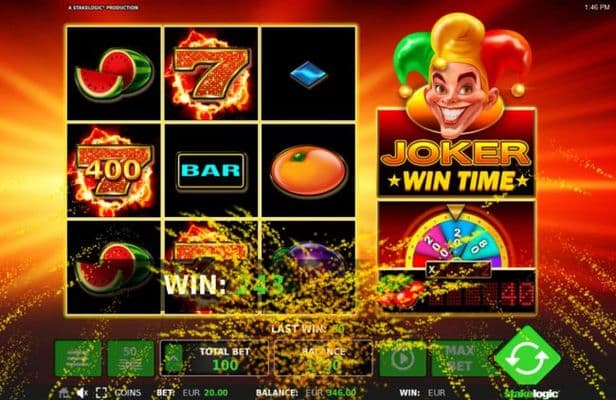
Task: Go to home icon in bottom bar
Action: [x=64, y=393]
